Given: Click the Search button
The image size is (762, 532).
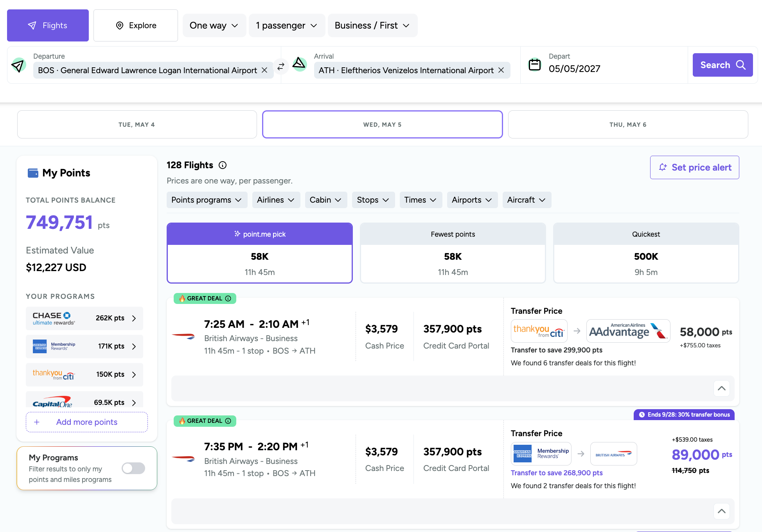Looking at the screenshot, I should 722,65.
